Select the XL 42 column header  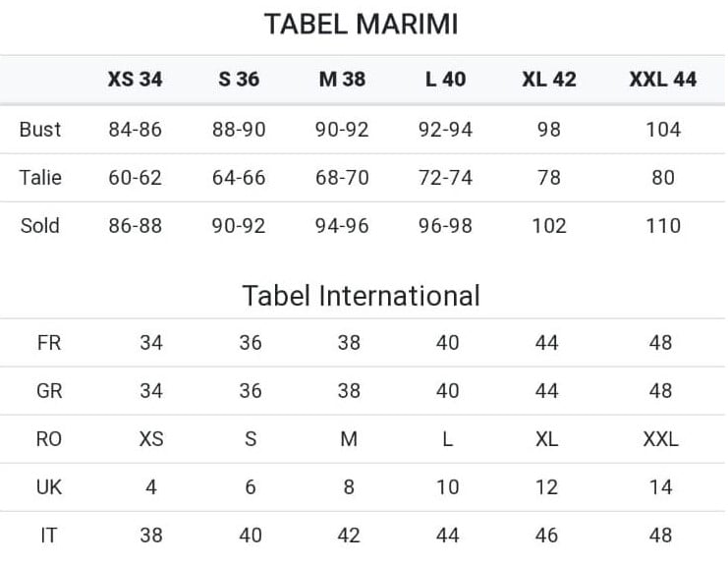coord(548,80)
